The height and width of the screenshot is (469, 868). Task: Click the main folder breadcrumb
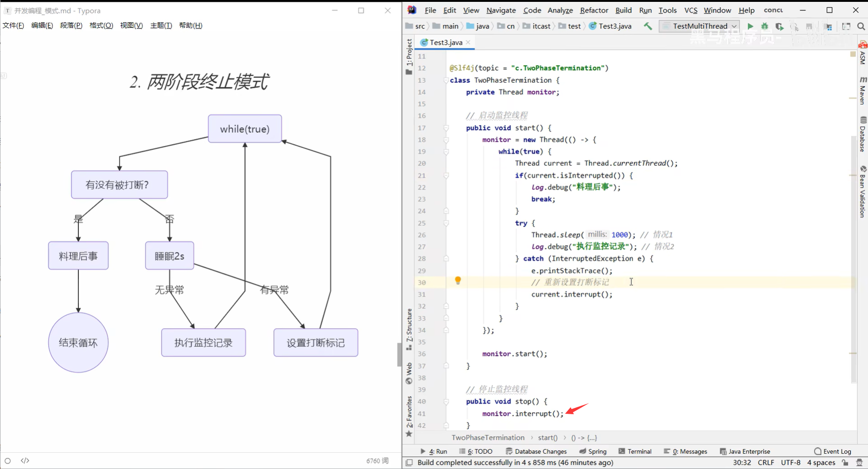(445, 26)
